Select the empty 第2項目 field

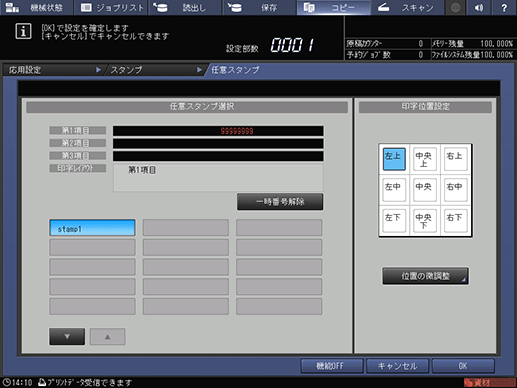tap(218, 143)
